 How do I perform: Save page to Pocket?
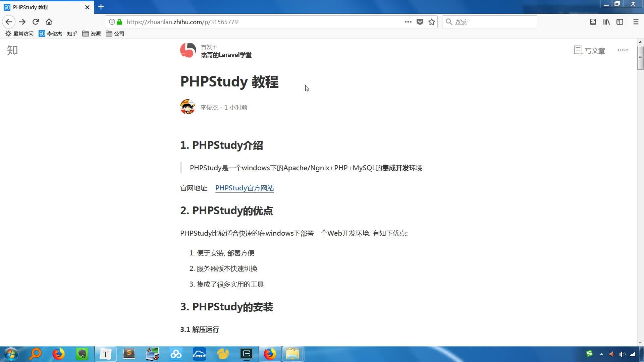[x=420, y=22]
